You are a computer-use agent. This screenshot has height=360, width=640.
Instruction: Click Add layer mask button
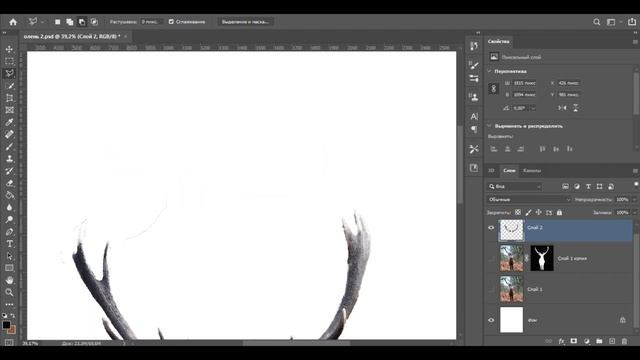[x=573, y=341]
